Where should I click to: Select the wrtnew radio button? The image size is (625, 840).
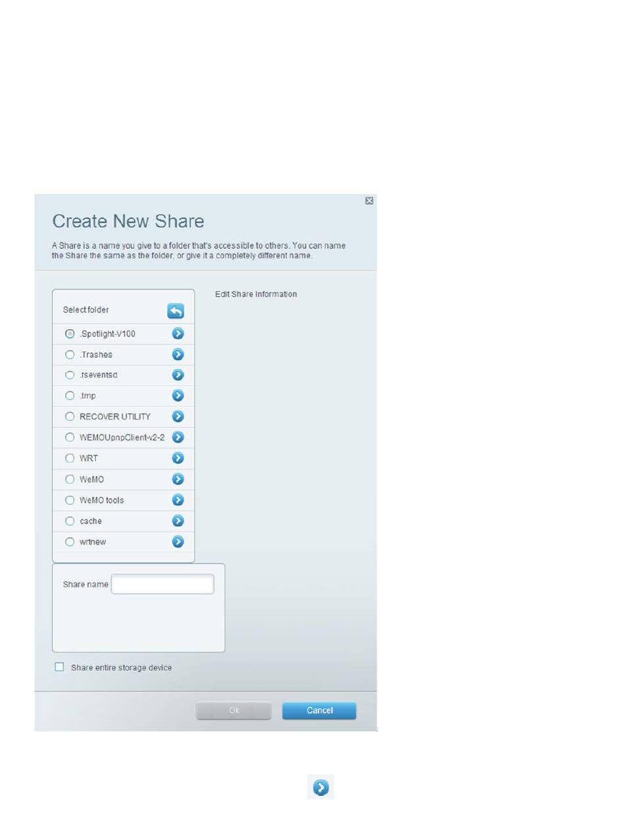point(70,542)
